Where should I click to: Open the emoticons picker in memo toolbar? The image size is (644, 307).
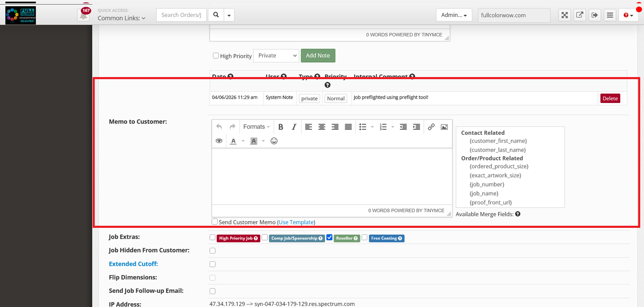274,141
